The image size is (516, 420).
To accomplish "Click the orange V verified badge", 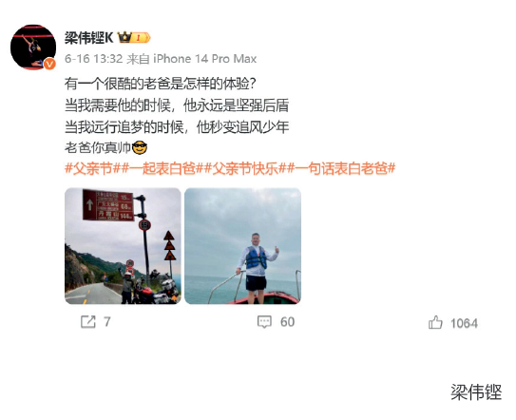I will point(49,64).
